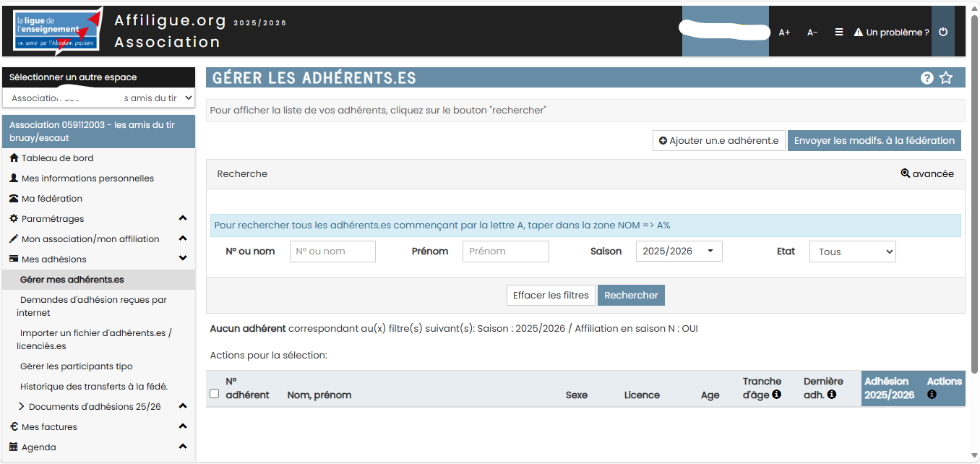Click Envoyer les modifs. à la fédération
980x464 pixels.
point(874,141)
